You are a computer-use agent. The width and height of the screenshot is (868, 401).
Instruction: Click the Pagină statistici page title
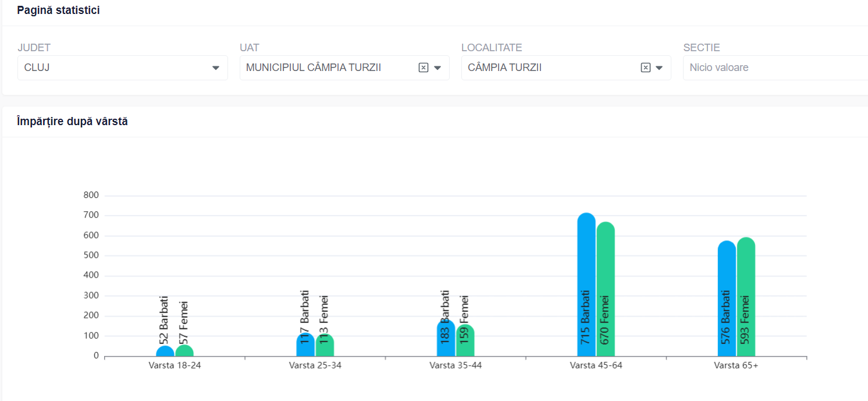(58, 10)
